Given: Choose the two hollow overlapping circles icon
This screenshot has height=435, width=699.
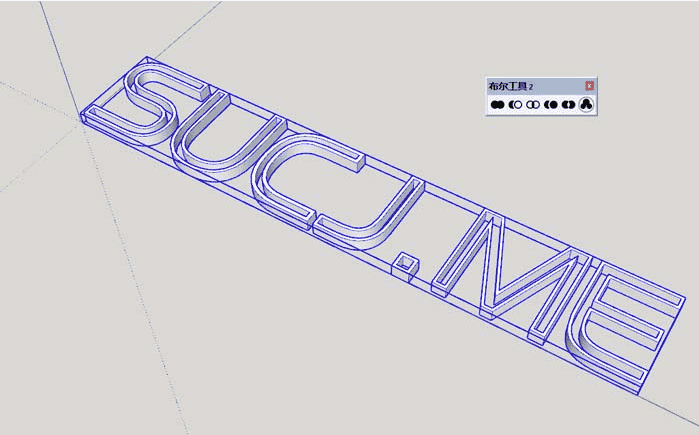Looking at the screenshot, I should click(533, 104).
